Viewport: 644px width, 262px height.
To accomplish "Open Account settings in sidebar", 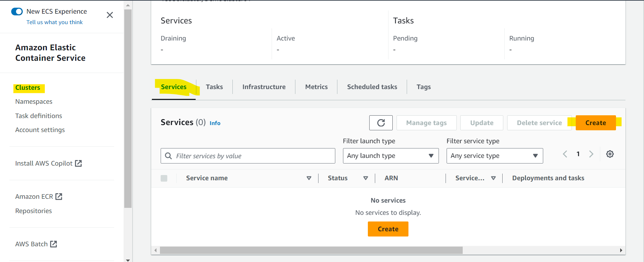I will coord(40,130).
